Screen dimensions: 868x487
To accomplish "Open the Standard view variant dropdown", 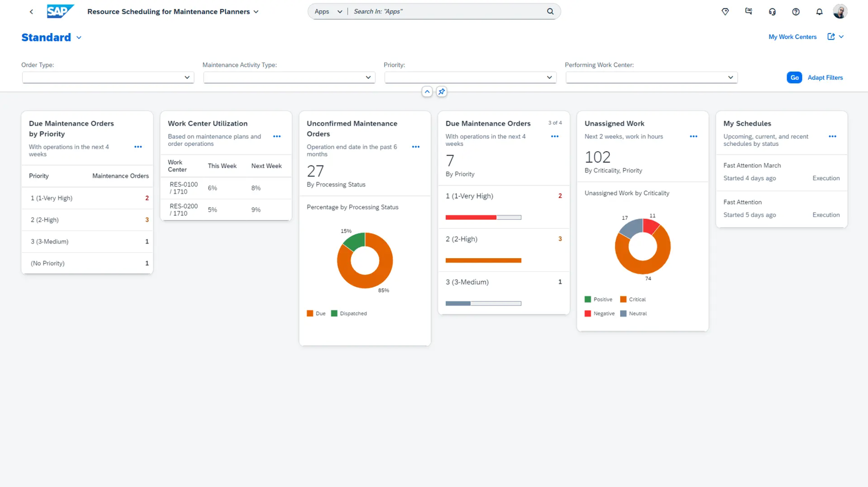I will (x=79, y=38).
